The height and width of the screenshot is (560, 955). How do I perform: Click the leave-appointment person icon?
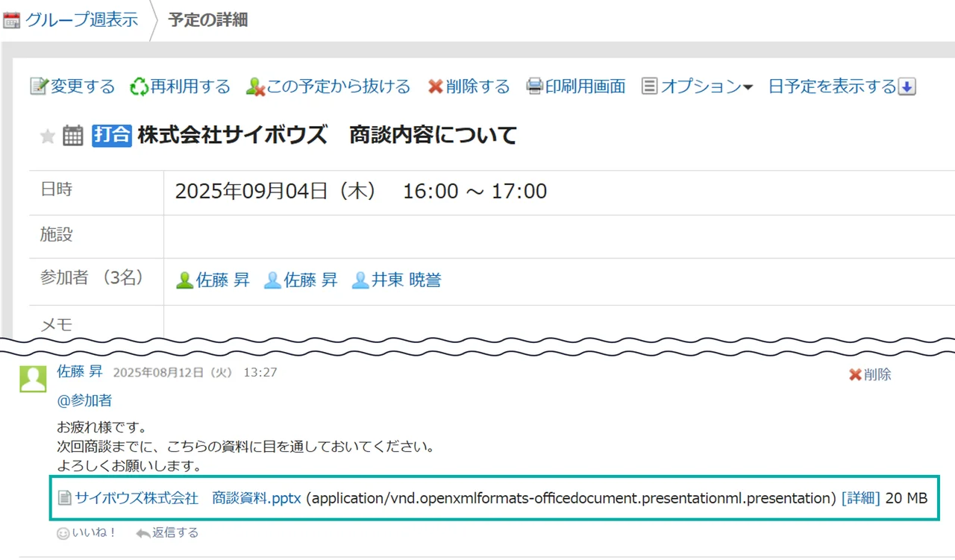(256, 86)
